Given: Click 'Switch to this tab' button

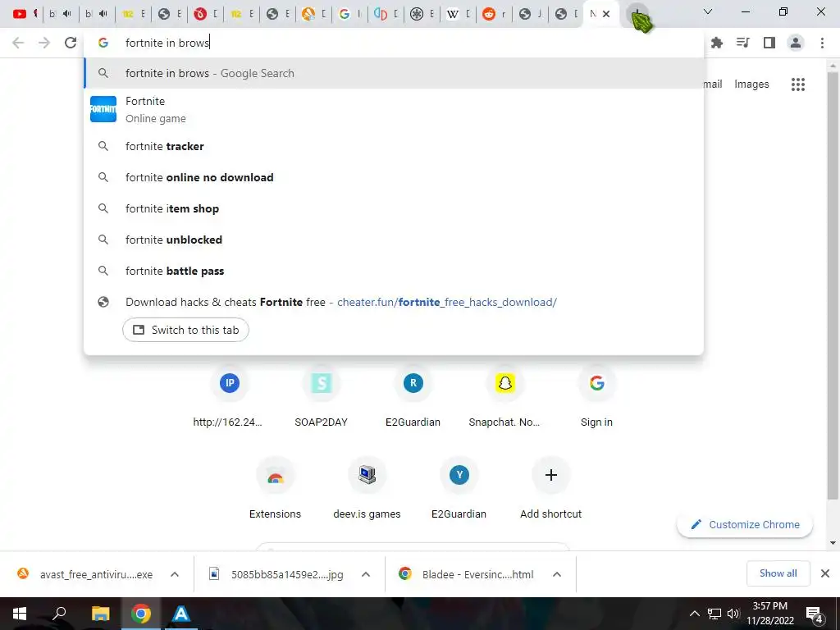Looking at the screenshot, I should [x=185, y=330].
